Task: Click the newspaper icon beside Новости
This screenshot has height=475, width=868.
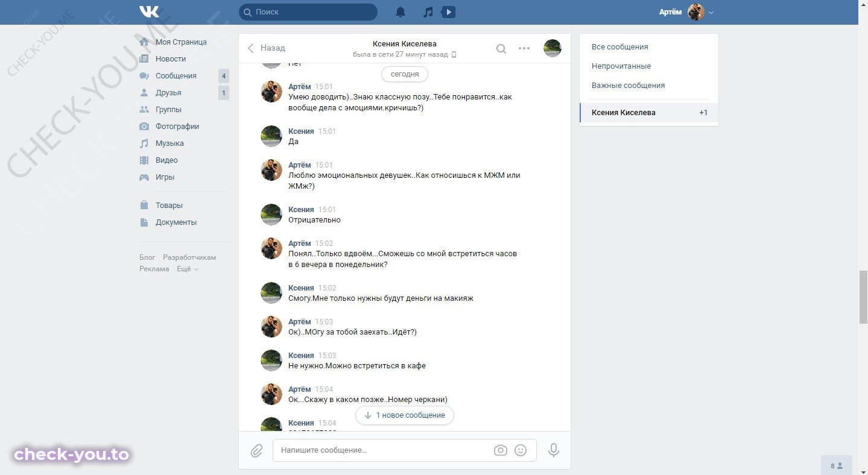Action: (144, 59)
